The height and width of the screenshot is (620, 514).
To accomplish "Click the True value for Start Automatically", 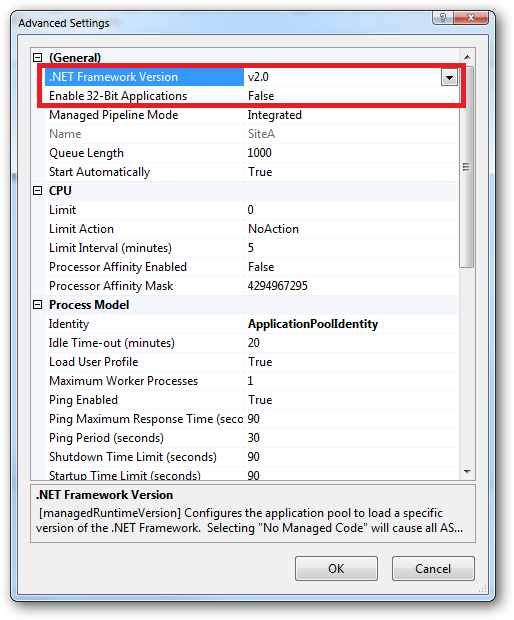I will [x=260, y=172].
